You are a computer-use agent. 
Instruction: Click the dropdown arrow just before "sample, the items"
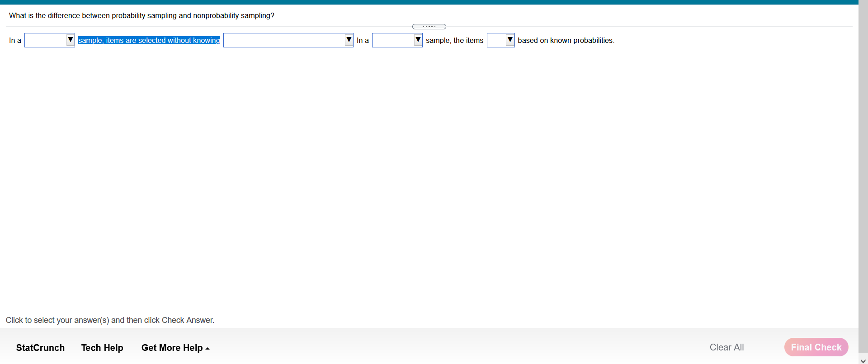point(418,40)
